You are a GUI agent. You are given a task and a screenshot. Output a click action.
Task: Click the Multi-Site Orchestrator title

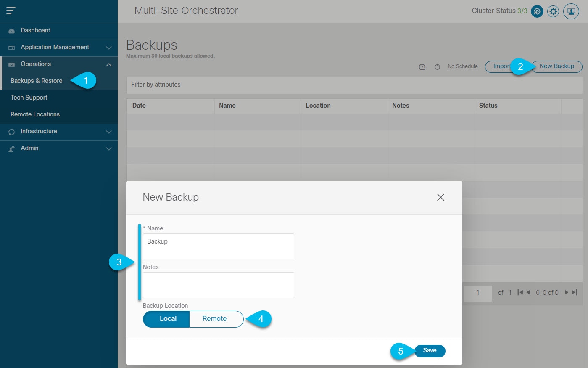tap(186, 11)
